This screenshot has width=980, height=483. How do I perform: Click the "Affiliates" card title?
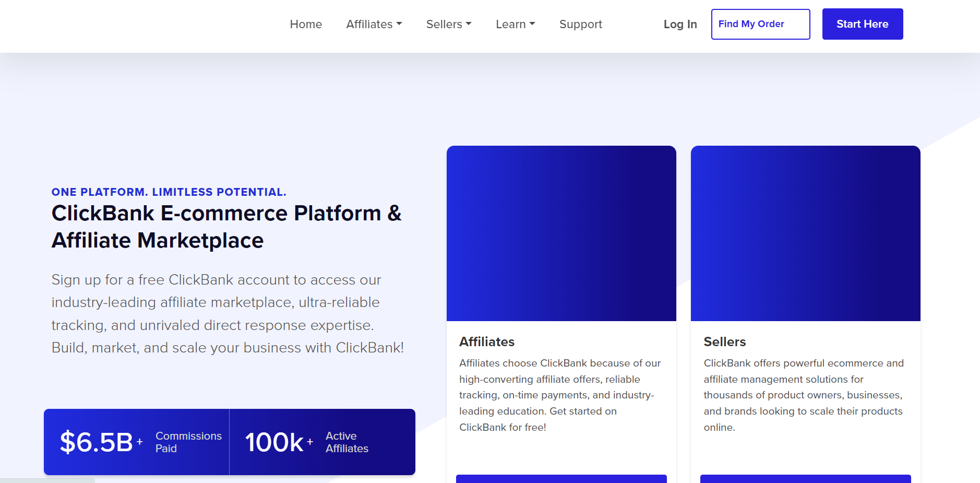487,342
